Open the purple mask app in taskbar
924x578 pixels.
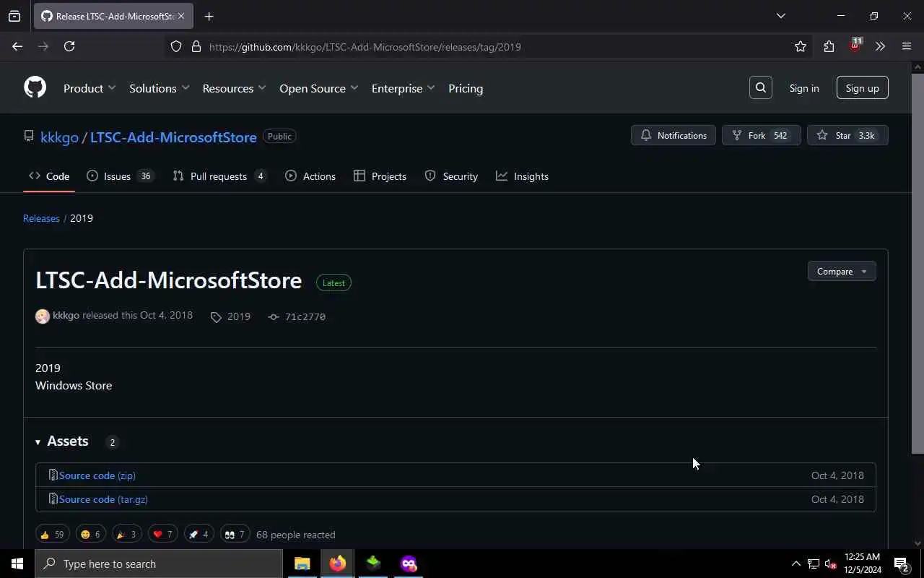point(409,564)
